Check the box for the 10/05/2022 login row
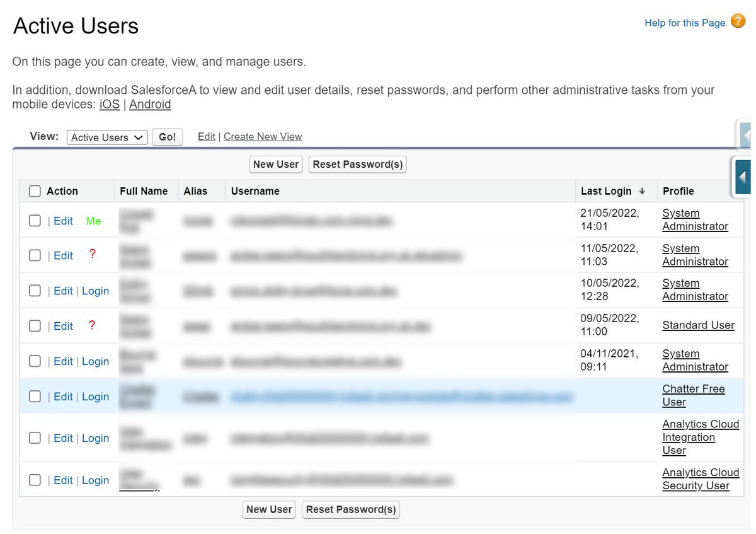The height and width of the screenshot is (534, 756). pyautogui.click(x=35, y=291)
